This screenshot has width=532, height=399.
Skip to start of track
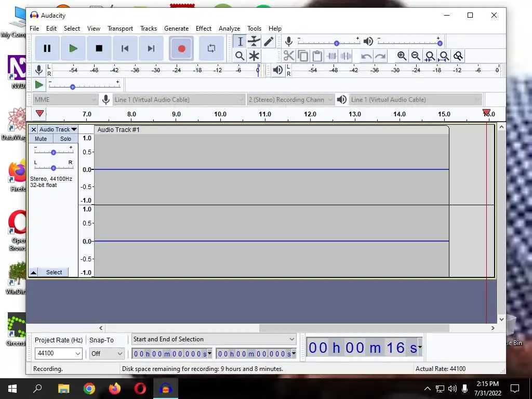point(125,48)
